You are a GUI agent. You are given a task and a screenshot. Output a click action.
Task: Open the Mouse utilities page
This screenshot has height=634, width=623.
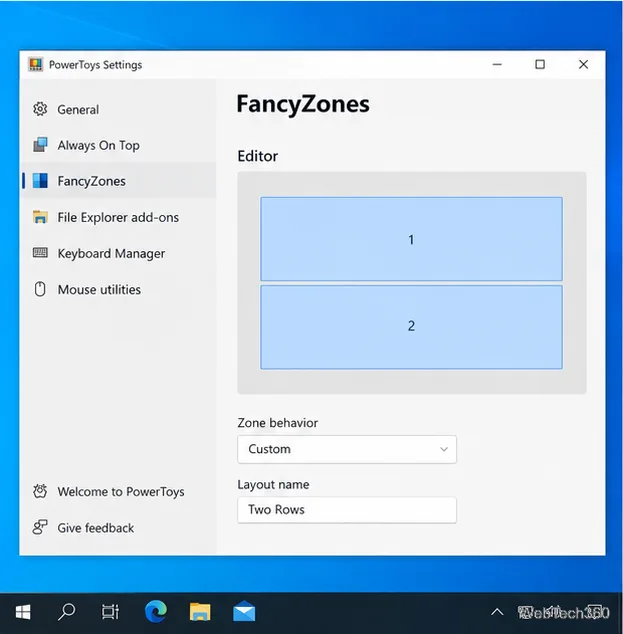(x=118, y=289)
